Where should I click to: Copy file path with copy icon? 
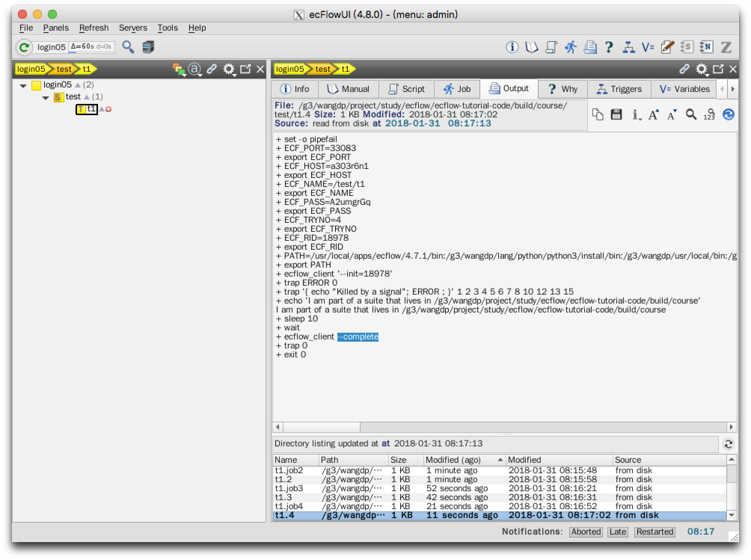[598, 114]
